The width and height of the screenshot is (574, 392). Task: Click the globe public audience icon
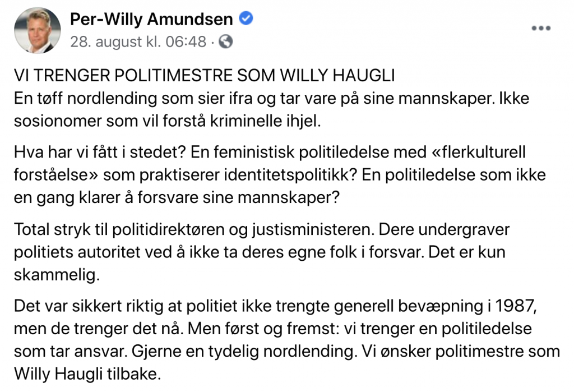pos(225,41)
